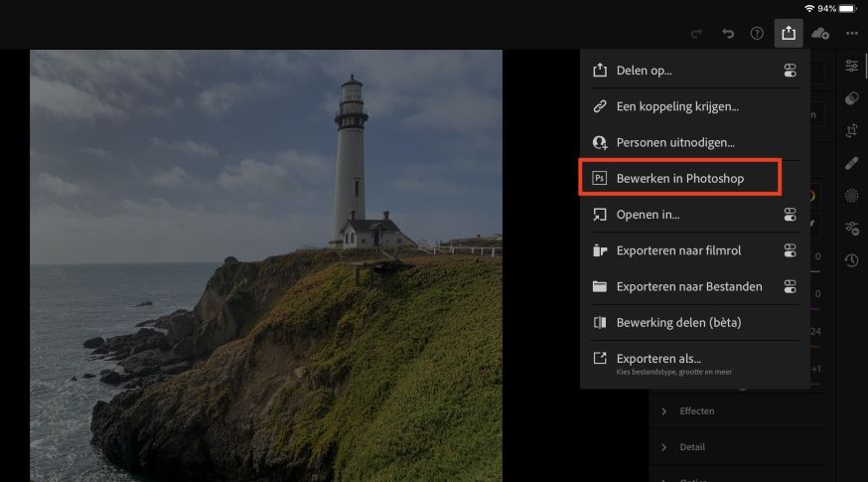The width and height of the screenshot is (868, 482).
Task: Click the undo arrow icon
Action: [x=728, y=34]
